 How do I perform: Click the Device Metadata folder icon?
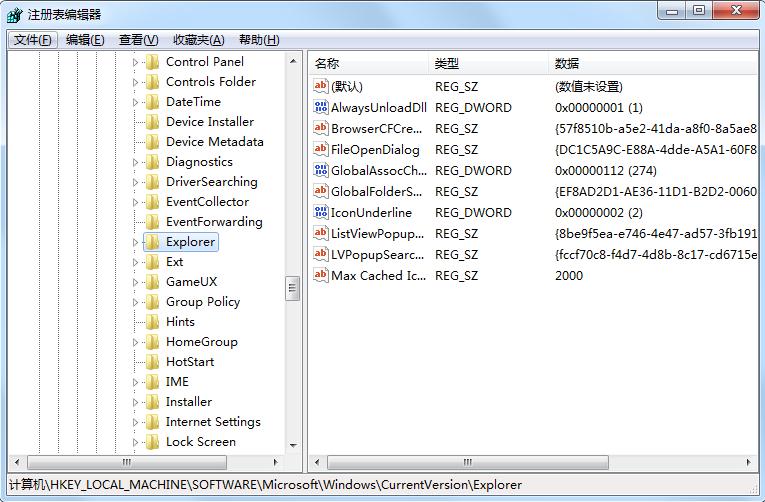pyautogui.click(x=153, y=142)
